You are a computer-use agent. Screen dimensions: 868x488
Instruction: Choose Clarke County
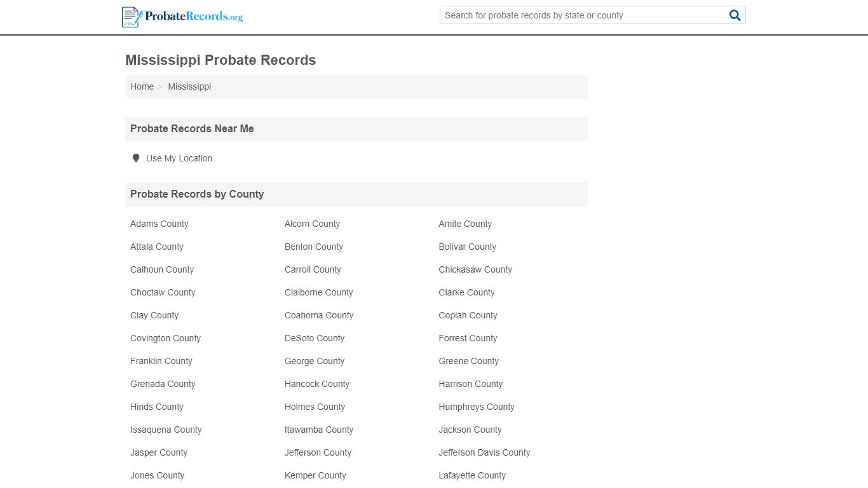(x=466, y=292)
